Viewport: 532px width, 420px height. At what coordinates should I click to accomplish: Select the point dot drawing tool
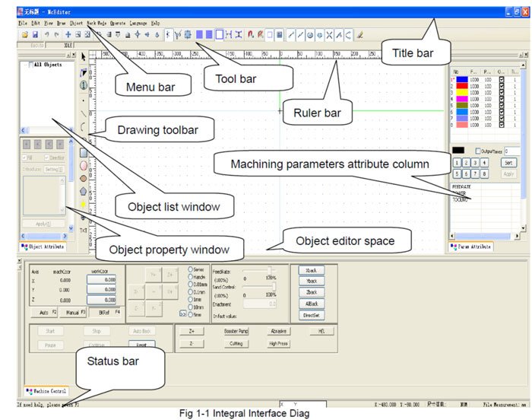(84, 100)
